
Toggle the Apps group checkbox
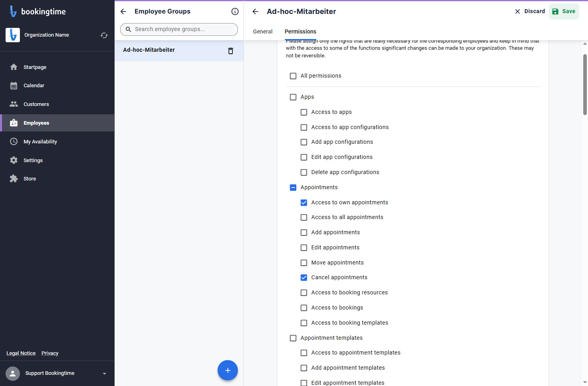point(293,97)
